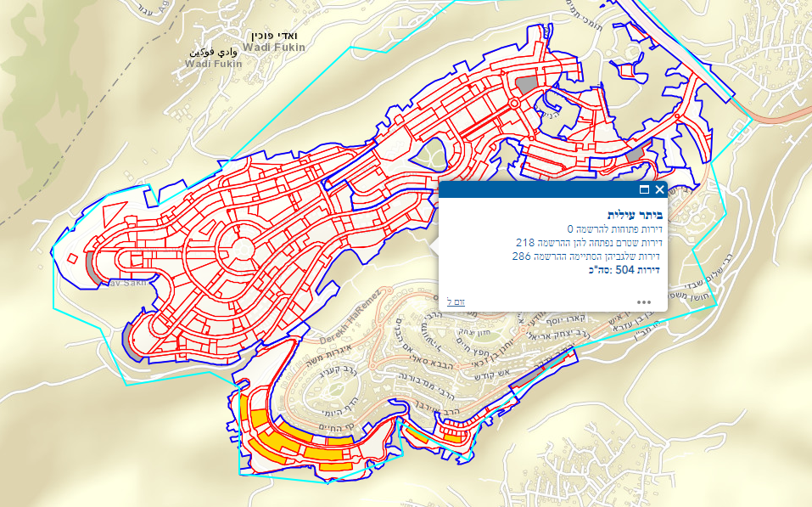Maximize the ביתר עילית popup window
Screen dimensions: 812x507
click(644, 189)
